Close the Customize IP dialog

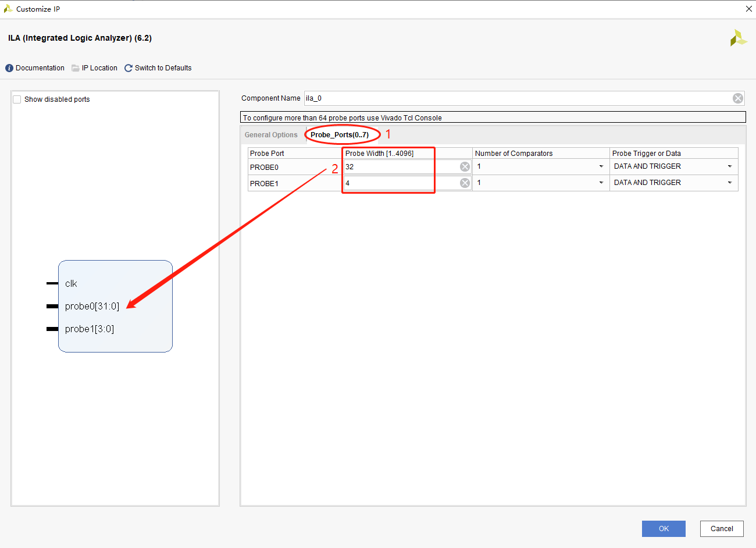point(749,9)
